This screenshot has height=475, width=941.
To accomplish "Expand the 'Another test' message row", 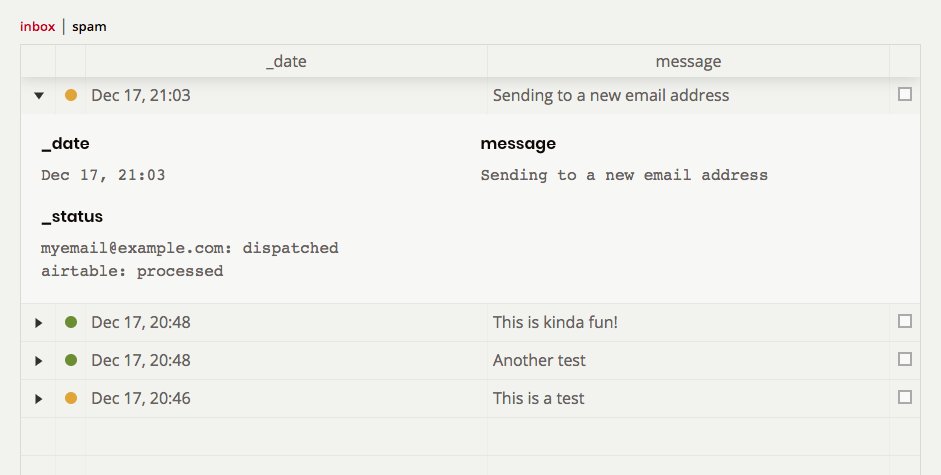I will (x=39, y=360).
